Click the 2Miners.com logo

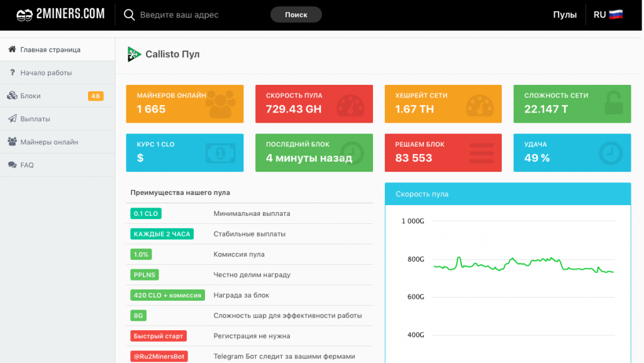(60, 14)
